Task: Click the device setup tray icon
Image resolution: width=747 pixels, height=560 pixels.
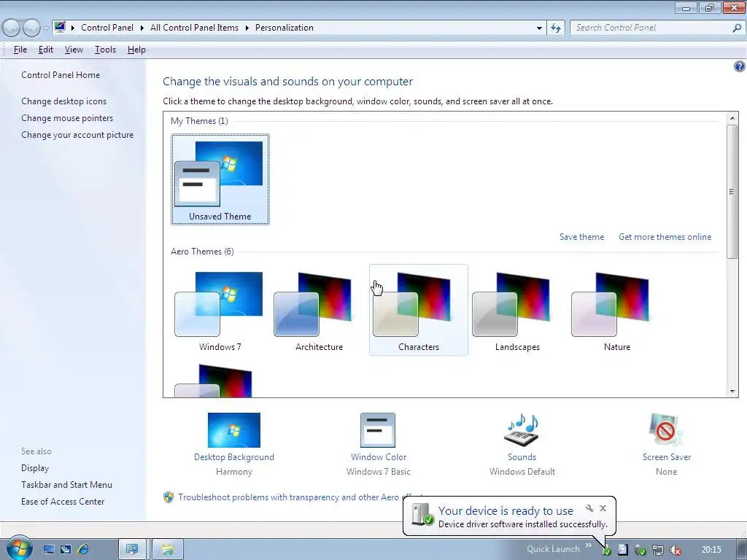Action: pyautogui.click(x=606, y=551)
